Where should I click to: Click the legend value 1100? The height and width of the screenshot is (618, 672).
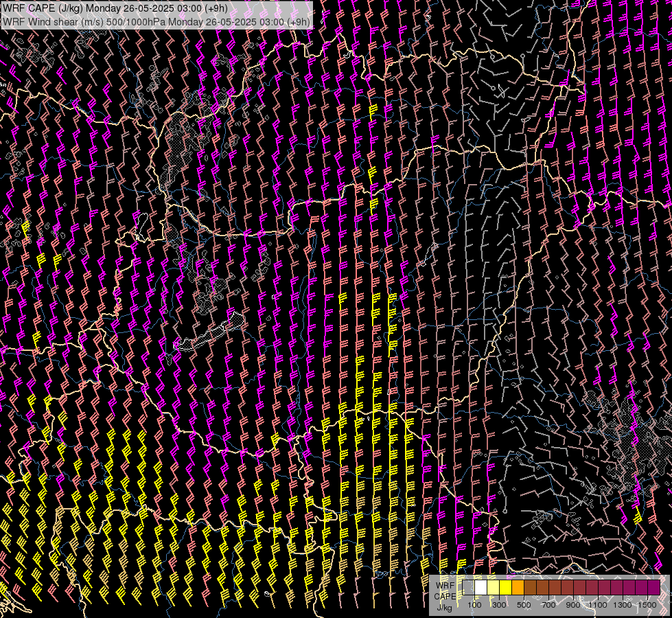click(x=598, y=605)
